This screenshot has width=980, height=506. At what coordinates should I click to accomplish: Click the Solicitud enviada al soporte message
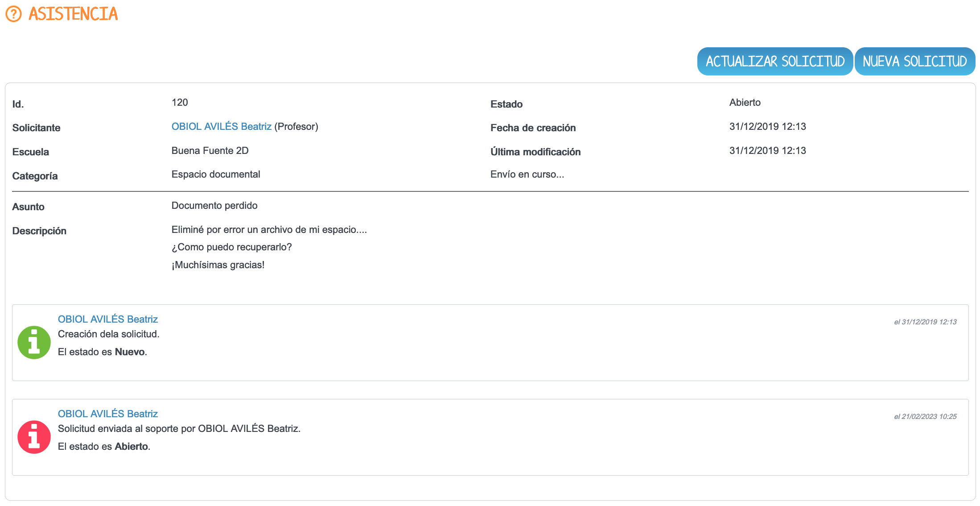pyautogui.click(x=179, y=429)
